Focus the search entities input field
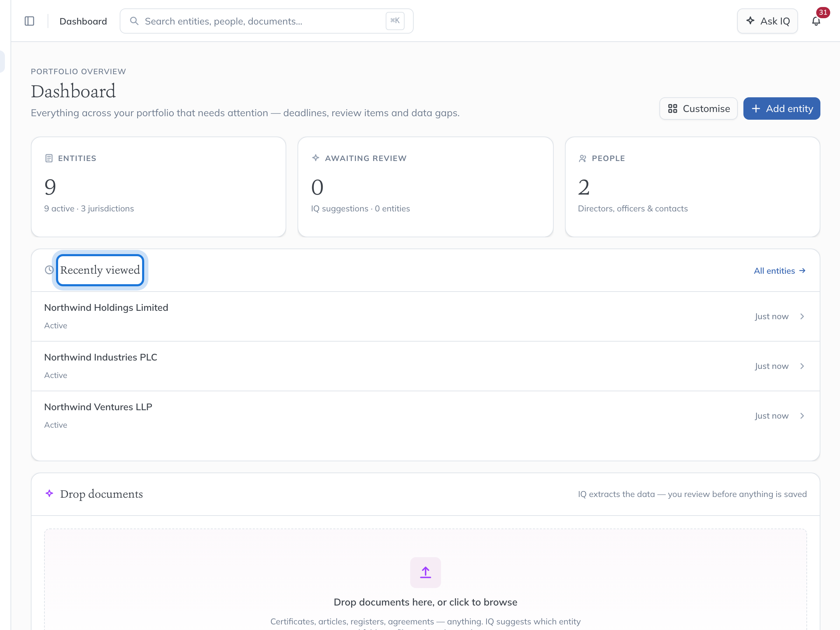The image size is (840, 630). point(267,21)
